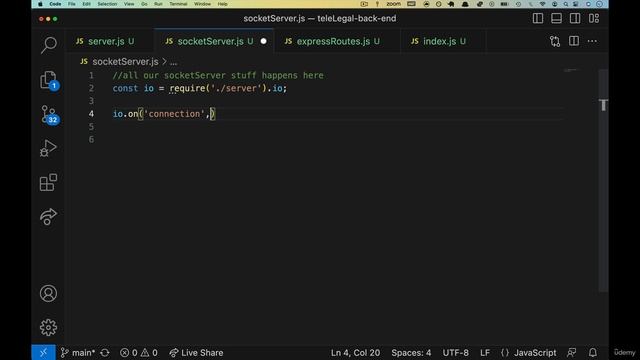Viewport: 640px width, 360px height.
Task: Split the editor to the right
Action: tap(574, 41)
